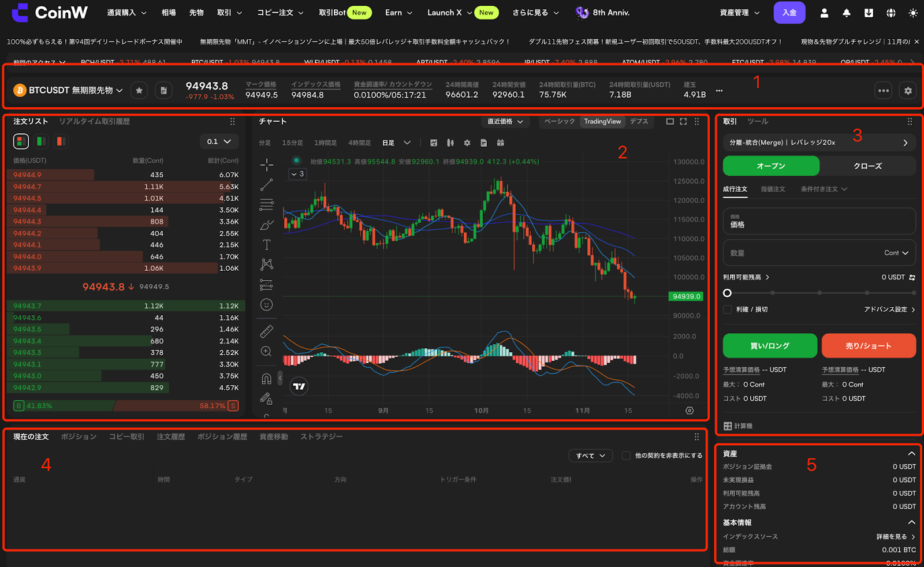Click the 入金 deposit button
The image size is (924, 567).
tap(789, 13)
